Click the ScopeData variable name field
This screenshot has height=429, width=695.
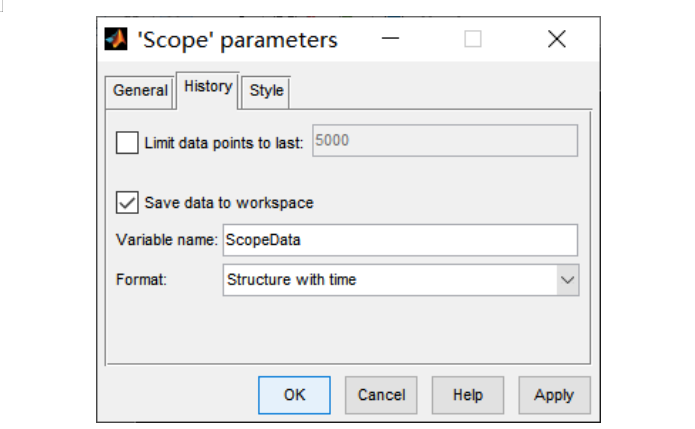click(400, 240)
